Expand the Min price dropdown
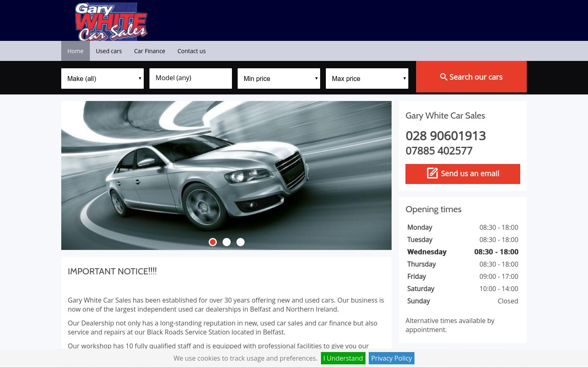Viewport: 588px width, 368px height. point(279,79)
